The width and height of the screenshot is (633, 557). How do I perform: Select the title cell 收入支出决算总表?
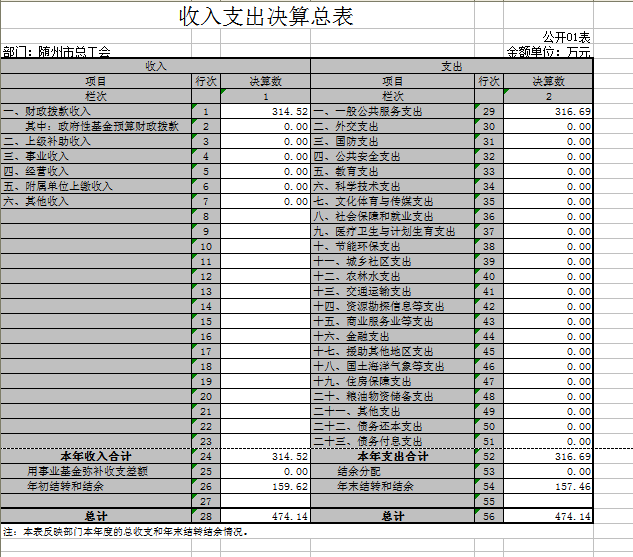[265, 17]
